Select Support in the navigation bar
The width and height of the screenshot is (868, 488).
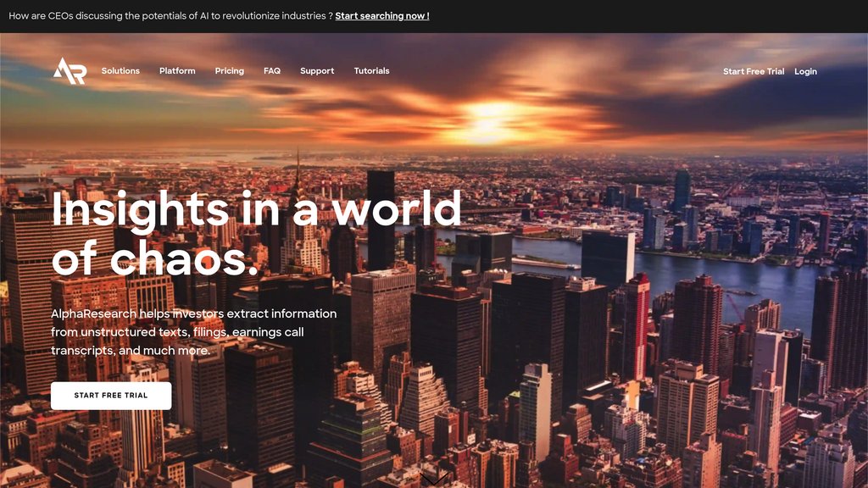317,71
